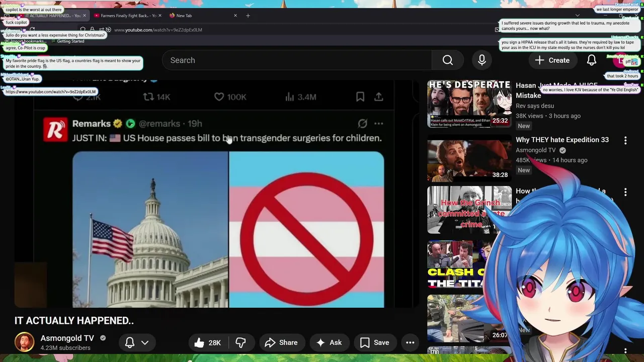644x362 pixels.
Task: Save the video to a playlist
Action: [x=374, y=343]
